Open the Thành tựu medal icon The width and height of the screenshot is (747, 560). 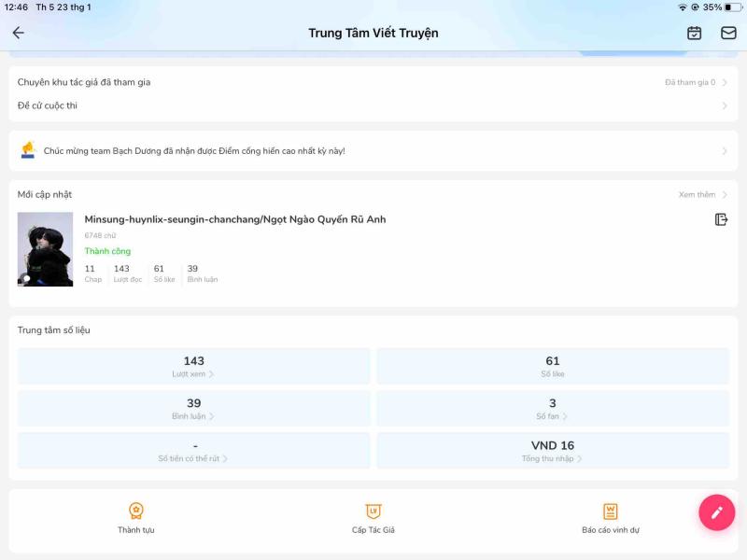point(136,511)
